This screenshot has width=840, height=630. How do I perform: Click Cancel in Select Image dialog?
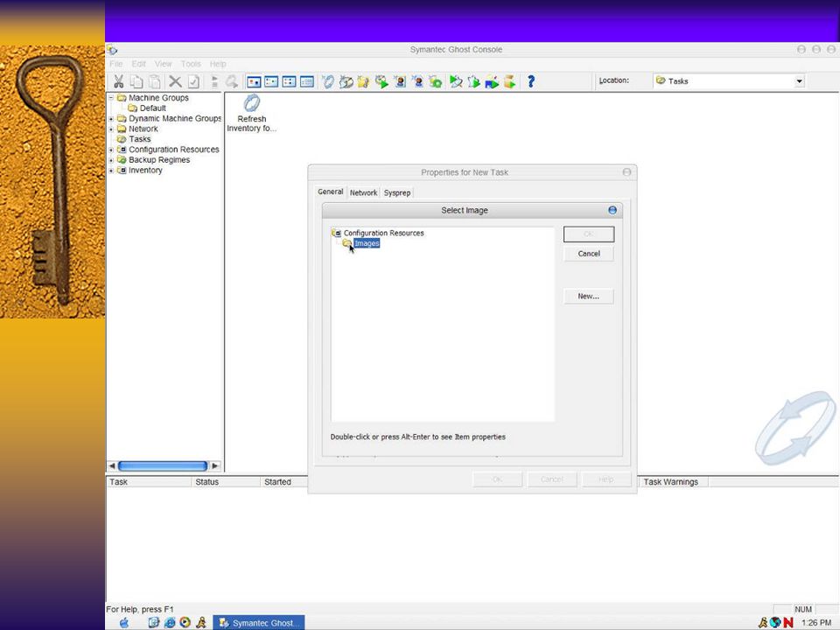(x=589, y=254)
